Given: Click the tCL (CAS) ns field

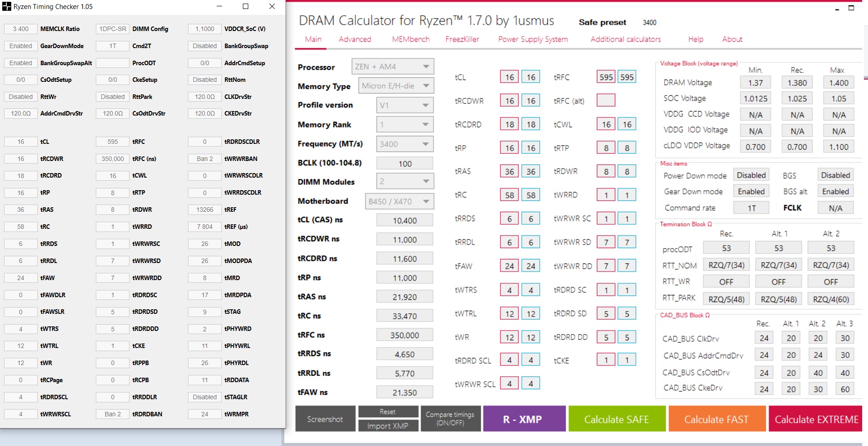Looking at the screenshot, I should point(405,220).
